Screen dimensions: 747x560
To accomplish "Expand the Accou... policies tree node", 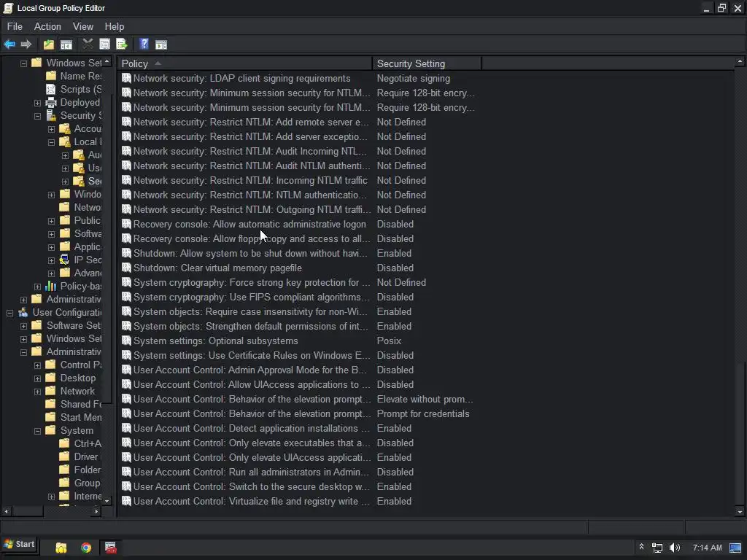I will coord(51,129).
